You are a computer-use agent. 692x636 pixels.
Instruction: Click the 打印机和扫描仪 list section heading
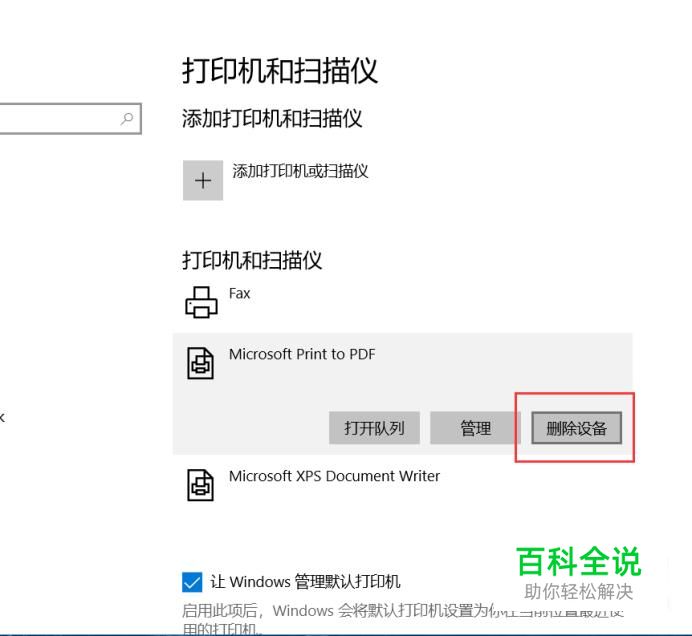[x=252, y=260]
